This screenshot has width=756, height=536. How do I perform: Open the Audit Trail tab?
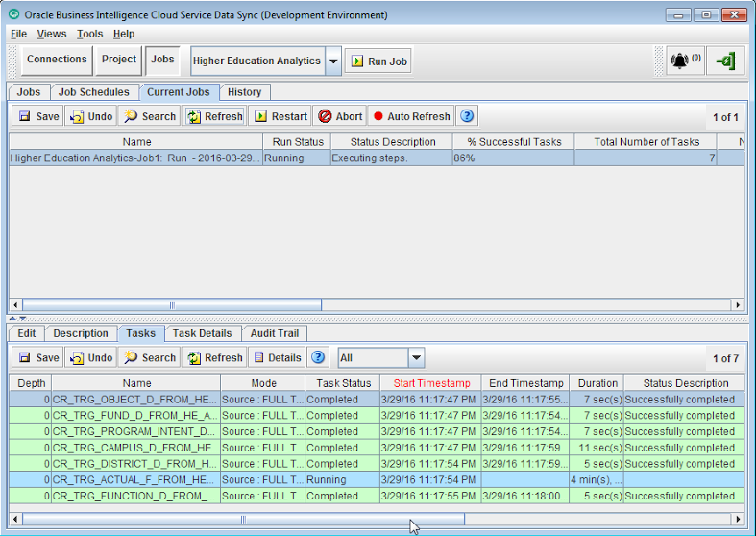275,333
